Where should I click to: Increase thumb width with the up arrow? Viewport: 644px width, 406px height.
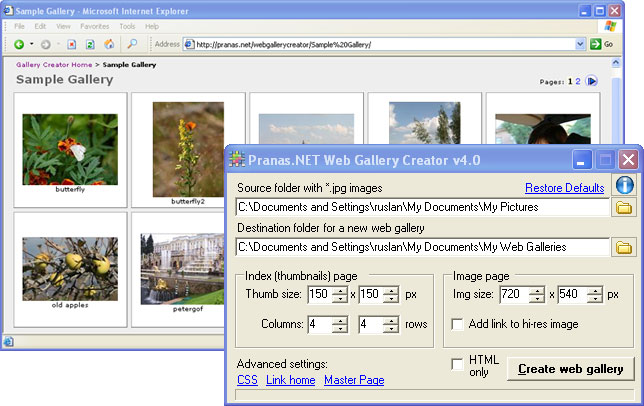pos(340,291)
